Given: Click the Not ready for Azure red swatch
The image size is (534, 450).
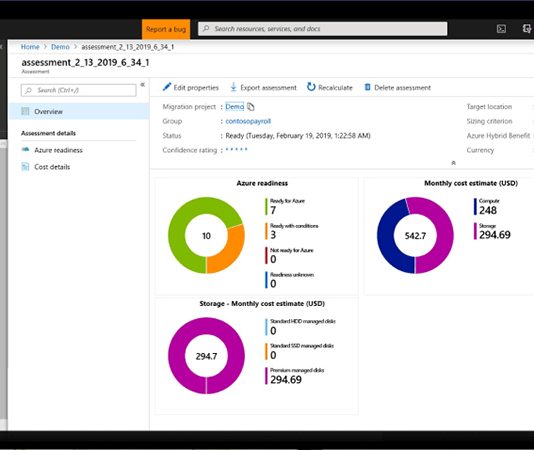Looking at the screenshot, I should click(266, 255).
